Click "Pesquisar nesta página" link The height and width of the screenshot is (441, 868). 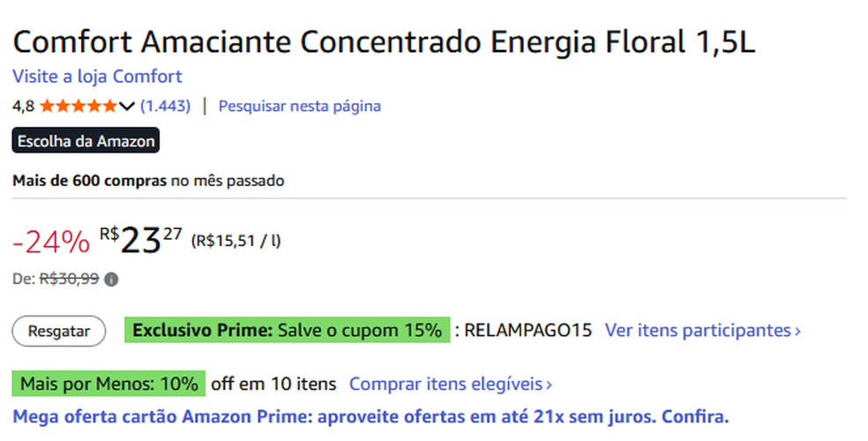pyautogui.click(x=299, y=107)
